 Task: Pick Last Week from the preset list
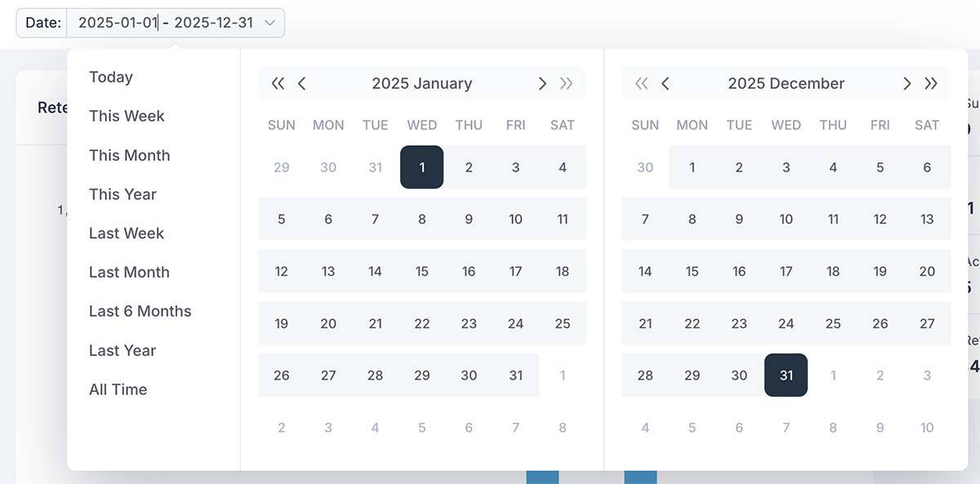(x=126, y=233)
